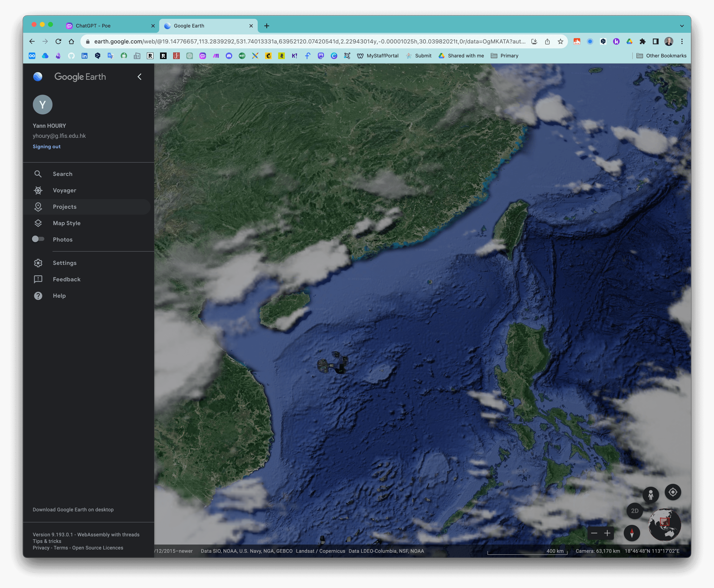Open the Chrome three-dot menu
The height and width of the screenshot is (588, 714).
tap(682, 41)
